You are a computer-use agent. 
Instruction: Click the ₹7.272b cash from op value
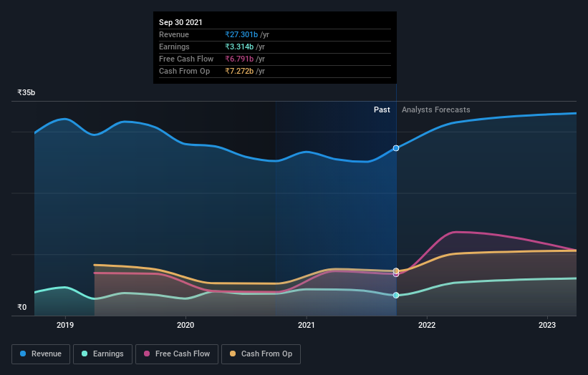(x=239, y=71)
